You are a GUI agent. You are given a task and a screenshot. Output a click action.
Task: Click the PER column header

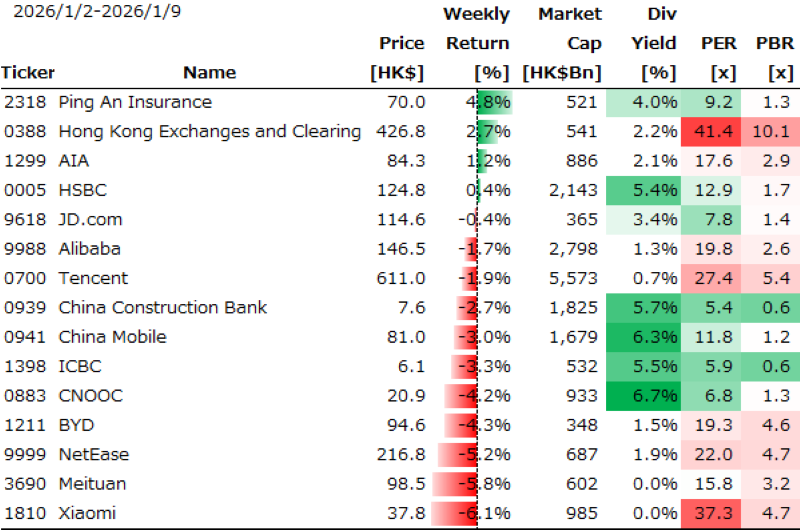click(719, 43)
